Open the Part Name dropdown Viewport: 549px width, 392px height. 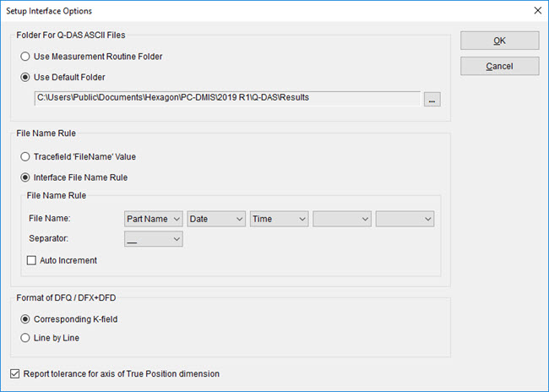coord(153,219)
